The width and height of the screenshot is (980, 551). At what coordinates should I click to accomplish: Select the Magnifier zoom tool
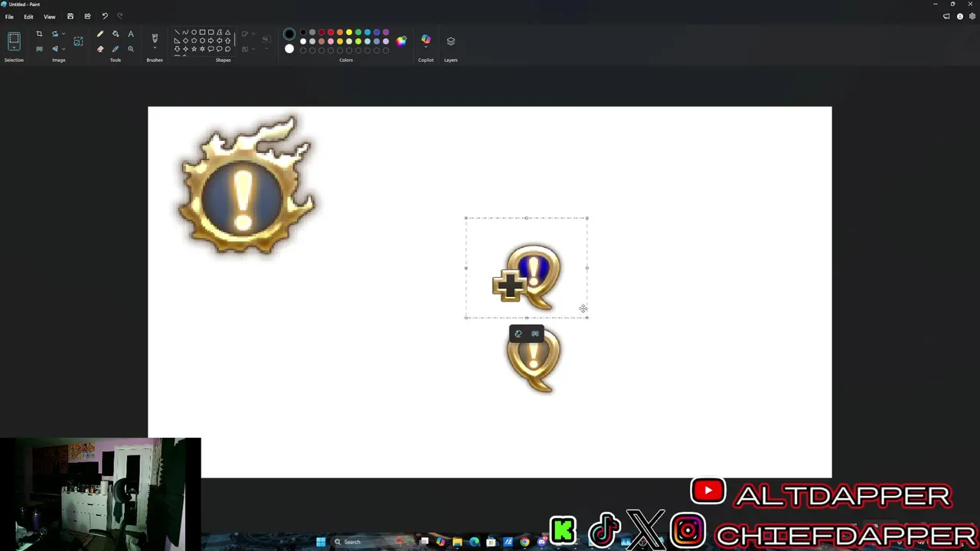131,49
